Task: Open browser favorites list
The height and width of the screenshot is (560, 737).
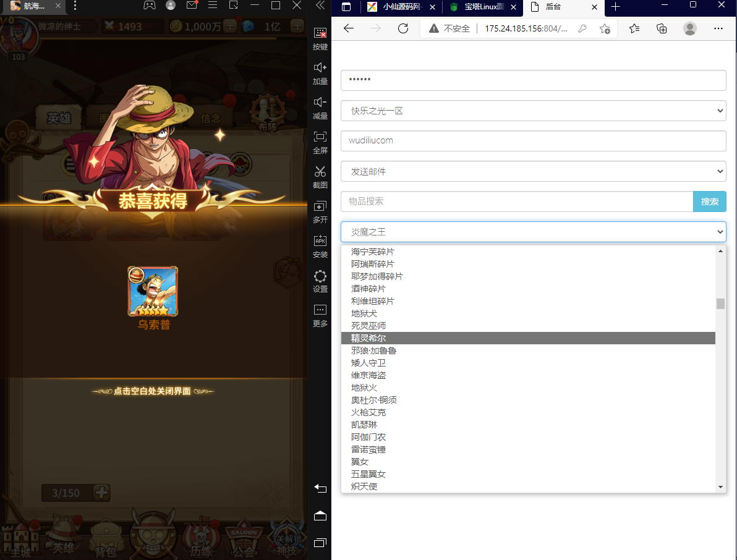Action: click(634, 28)
